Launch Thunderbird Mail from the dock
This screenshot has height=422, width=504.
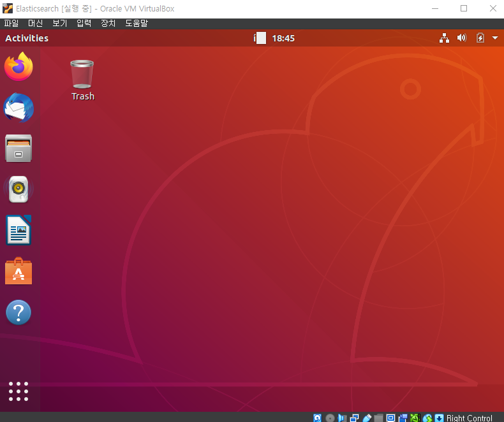click(19, 108)
